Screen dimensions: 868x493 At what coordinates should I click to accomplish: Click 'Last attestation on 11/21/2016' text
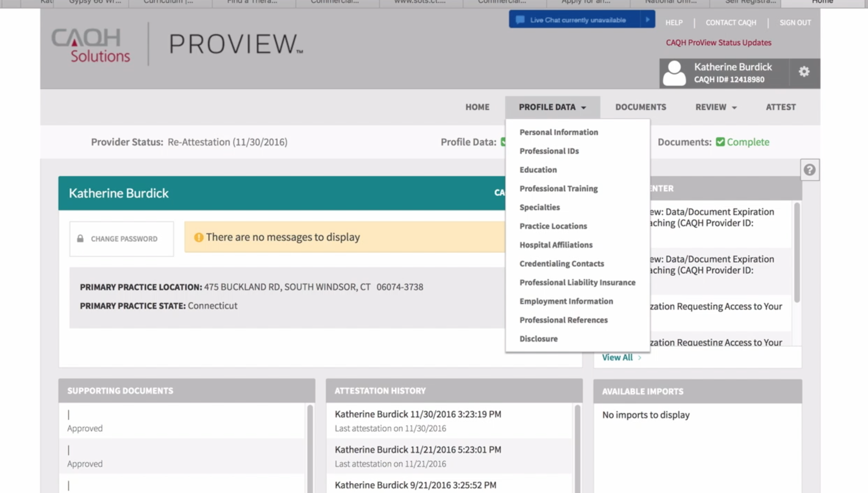(x=390, y=464)
